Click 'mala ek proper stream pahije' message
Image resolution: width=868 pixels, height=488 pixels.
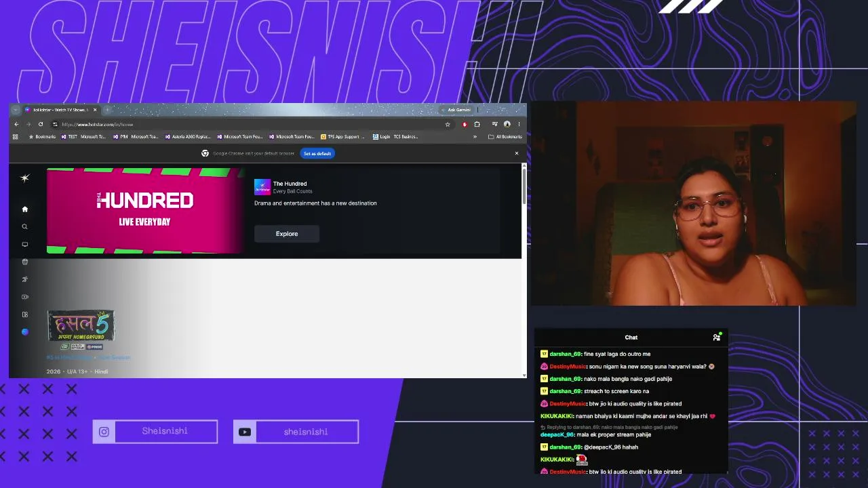pyautogui.click(x=614, y=434)
